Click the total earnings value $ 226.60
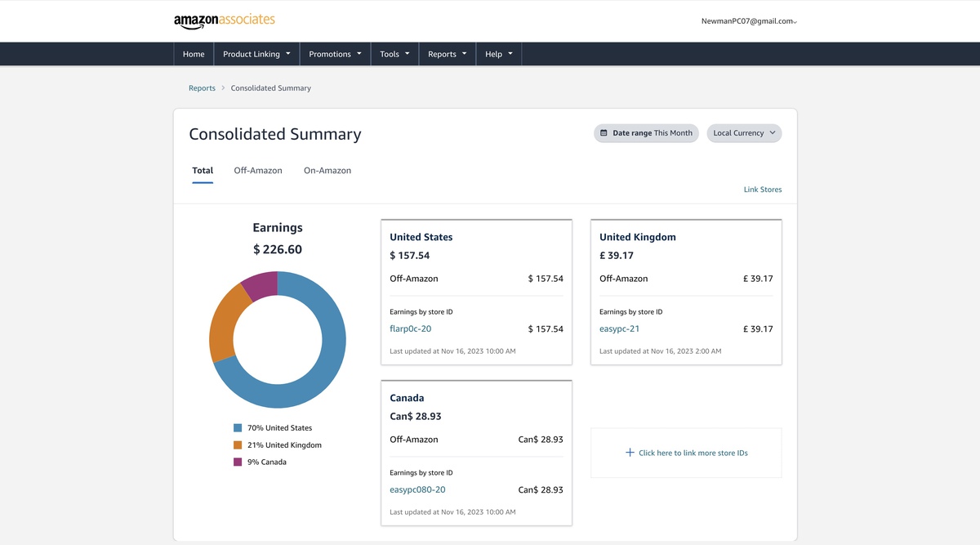This screenshot has height=545, width=980. click(x=278, y=249)
